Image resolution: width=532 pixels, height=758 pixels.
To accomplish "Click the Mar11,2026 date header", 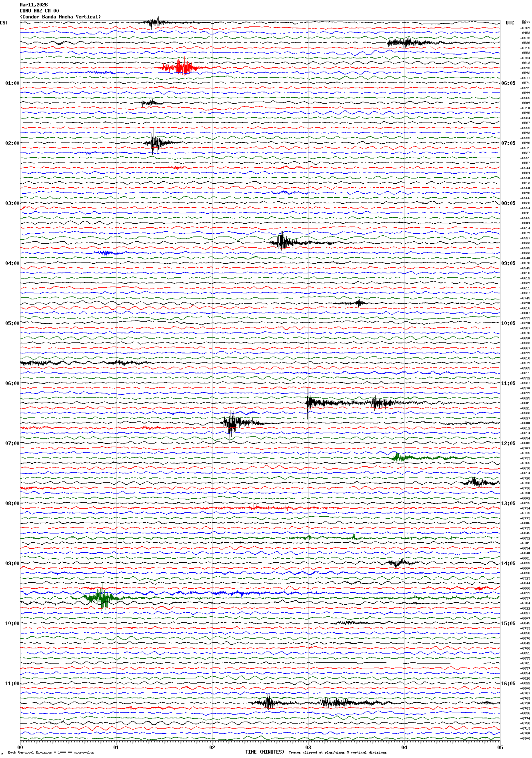I will (34, 5).
